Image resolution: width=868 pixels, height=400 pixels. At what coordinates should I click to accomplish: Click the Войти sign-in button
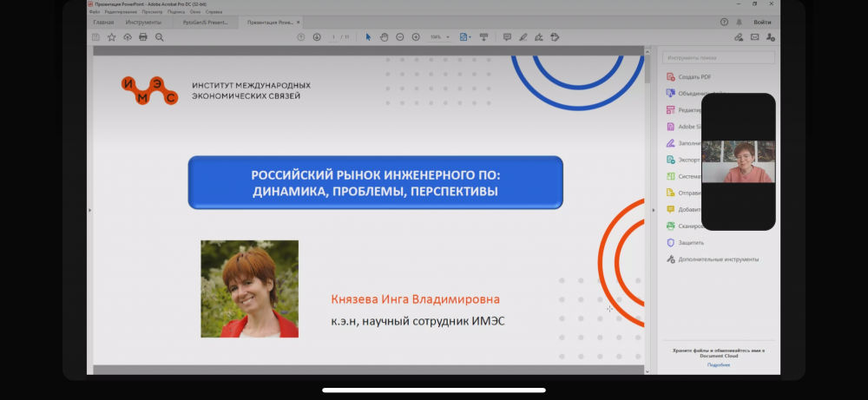pyautogui.click(x=762, y=22)
